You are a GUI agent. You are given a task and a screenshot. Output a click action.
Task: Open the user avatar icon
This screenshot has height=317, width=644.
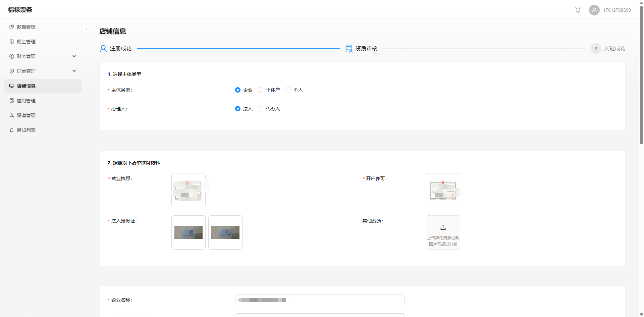point(594,10)
